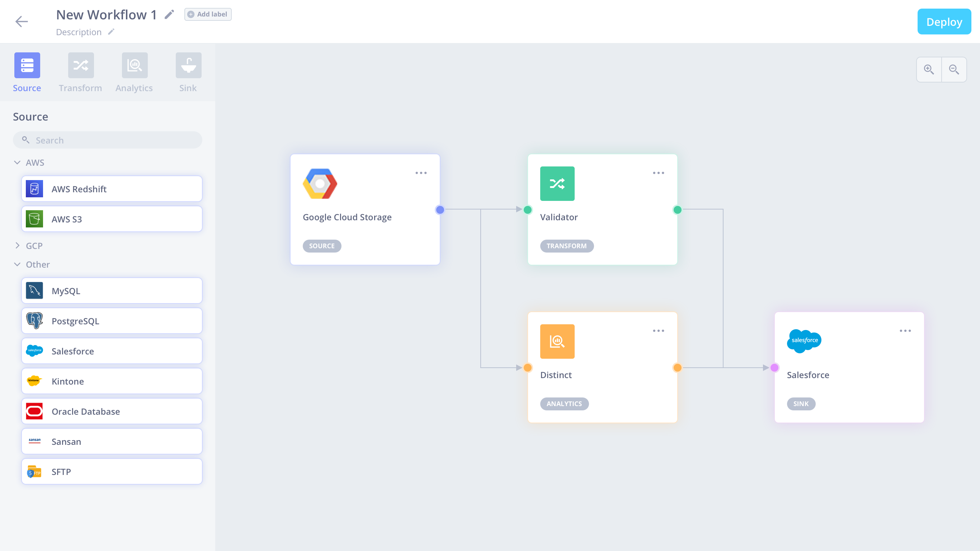980x551 pixels.
Task: Click the green Validator shuffle icon
Action: [557, 183]
